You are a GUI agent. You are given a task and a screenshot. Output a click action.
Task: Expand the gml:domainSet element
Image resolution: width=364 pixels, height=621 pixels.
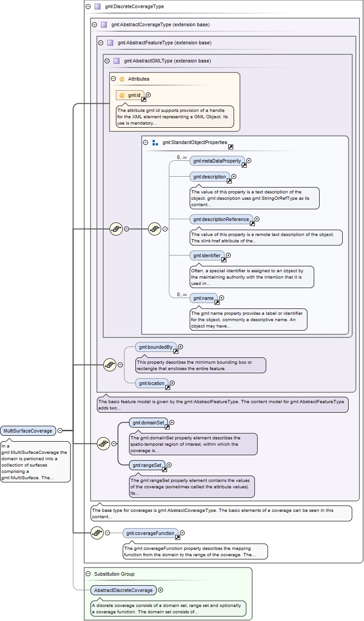click(x=172, y=423)
